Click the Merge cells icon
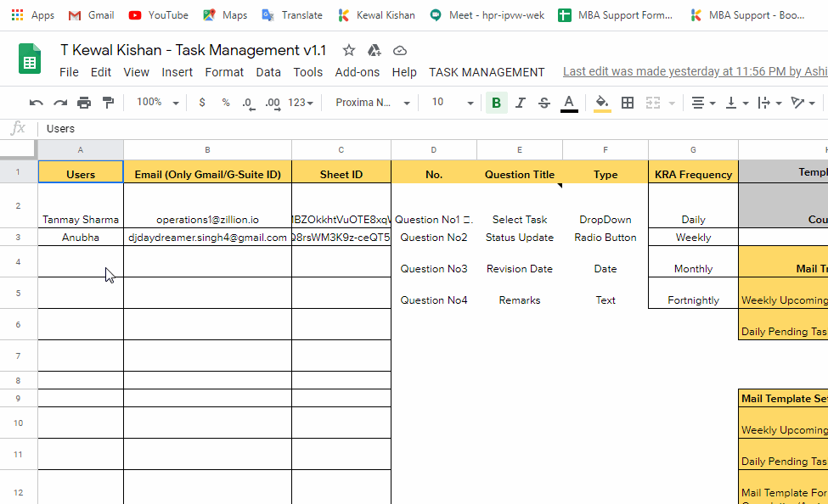The image size is (828, 504). 653,103
